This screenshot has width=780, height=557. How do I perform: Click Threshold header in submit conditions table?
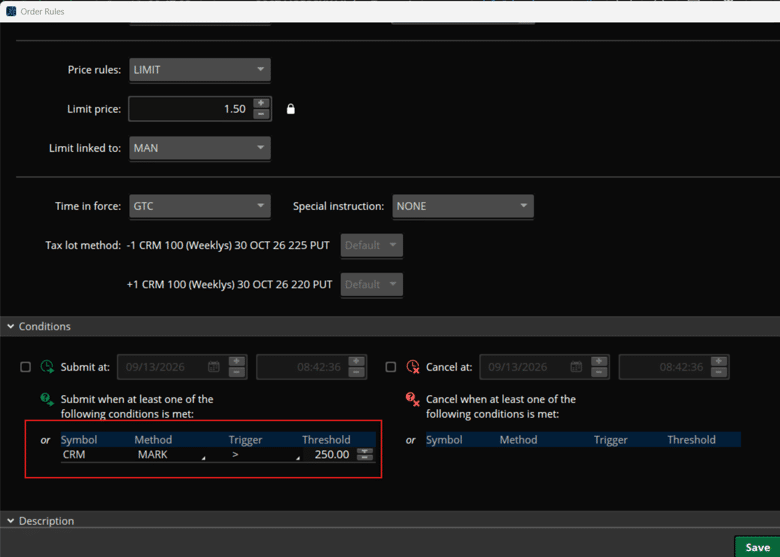click(326, 440)
